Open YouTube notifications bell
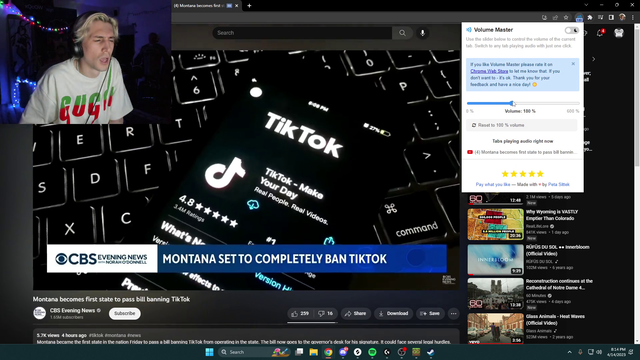 [x=600, y=33]
